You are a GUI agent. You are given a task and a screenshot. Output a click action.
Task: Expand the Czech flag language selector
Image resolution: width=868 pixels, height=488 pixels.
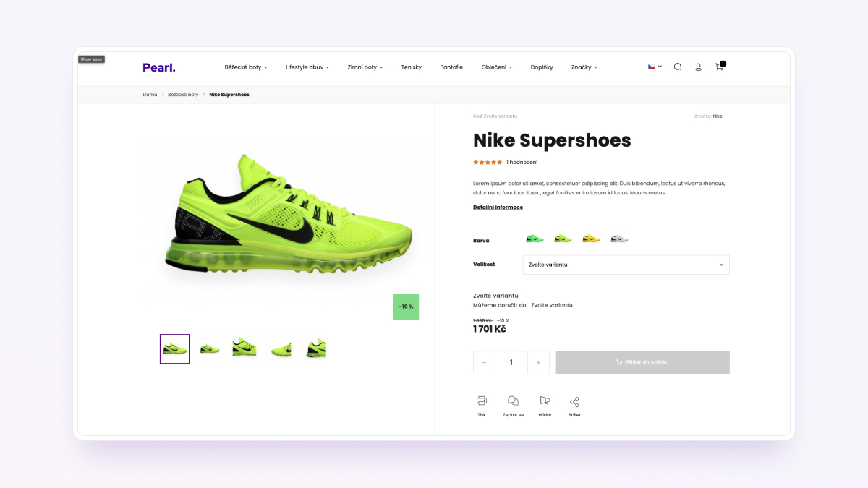(655, 67)
